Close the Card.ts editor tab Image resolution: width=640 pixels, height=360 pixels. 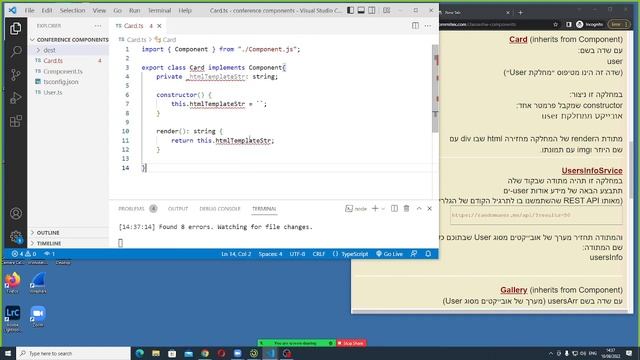pos(159,26)
